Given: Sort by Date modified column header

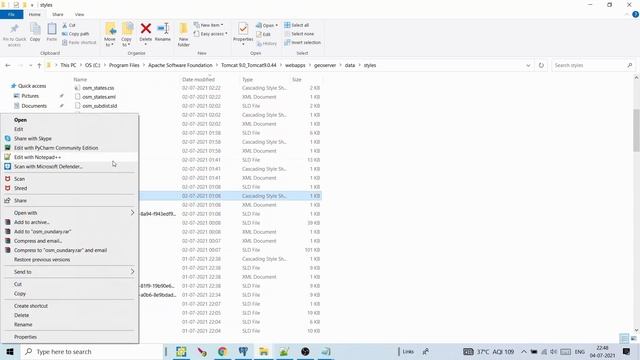Looking at the screenshot, I should 198,80.
